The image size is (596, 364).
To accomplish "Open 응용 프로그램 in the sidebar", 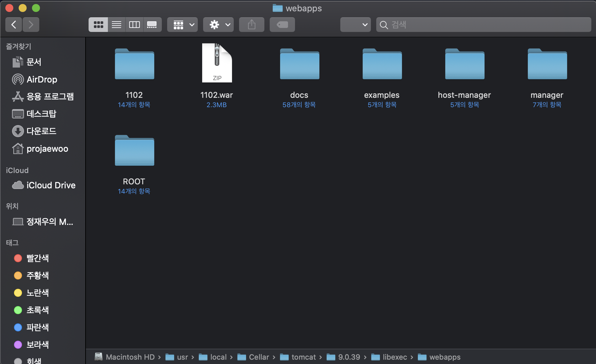I will pos(43,96).
